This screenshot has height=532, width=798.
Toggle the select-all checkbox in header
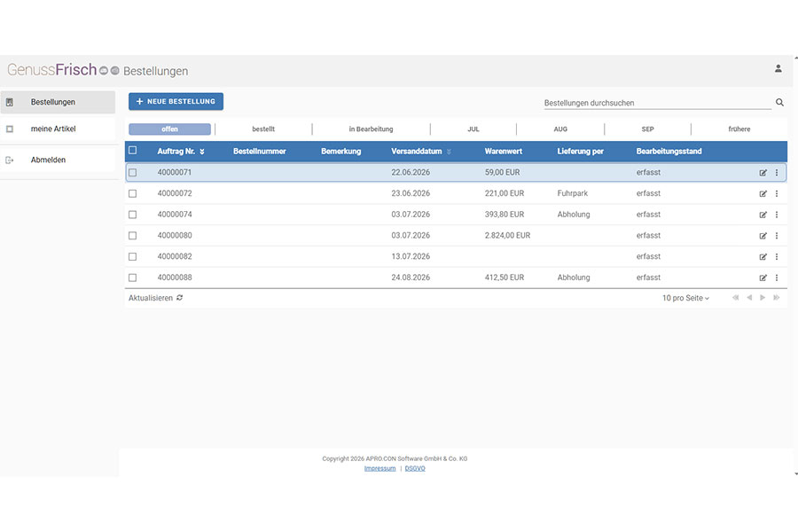point(133,150)
